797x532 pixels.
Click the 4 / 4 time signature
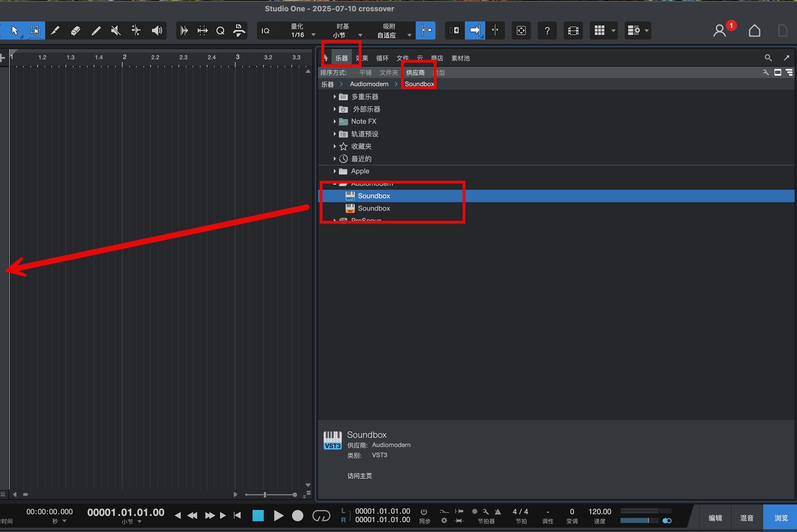(520, 512)
